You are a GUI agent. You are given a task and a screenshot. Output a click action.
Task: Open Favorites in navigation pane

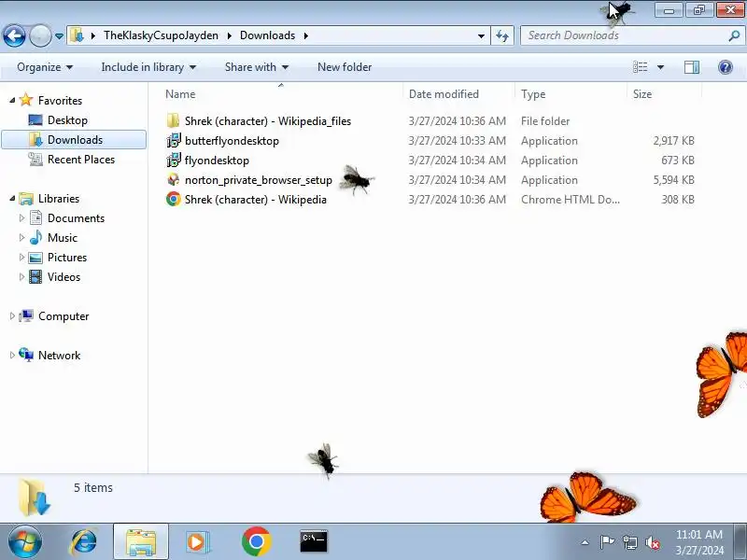[60, 101]
